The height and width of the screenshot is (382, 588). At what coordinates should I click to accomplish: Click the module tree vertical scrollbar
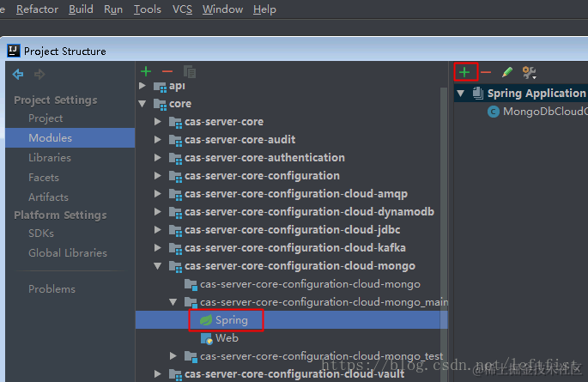[444, 233]
